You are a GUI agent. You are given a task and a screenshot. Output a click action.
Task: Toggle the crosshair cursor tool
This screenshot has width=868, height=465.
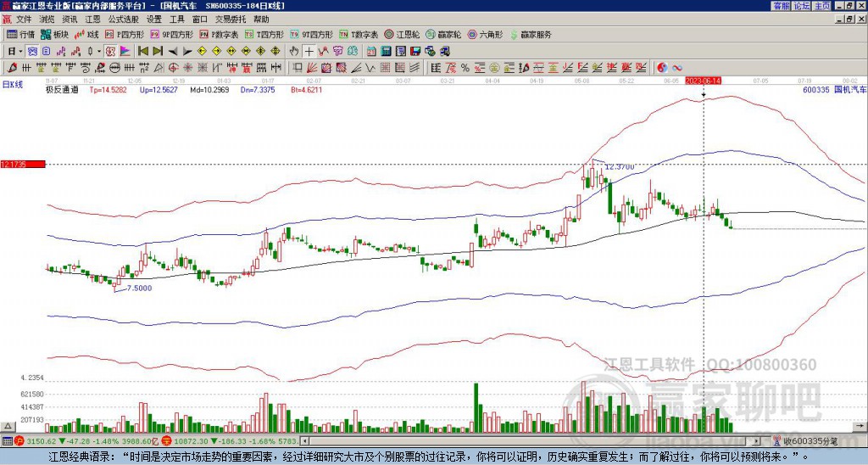tap(309, 52)
